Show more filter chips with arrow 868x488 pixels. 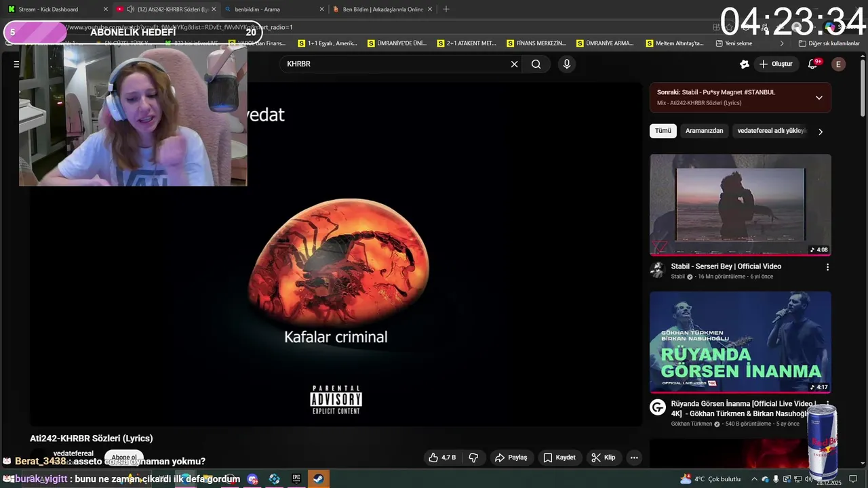click(x=820, y=131)
